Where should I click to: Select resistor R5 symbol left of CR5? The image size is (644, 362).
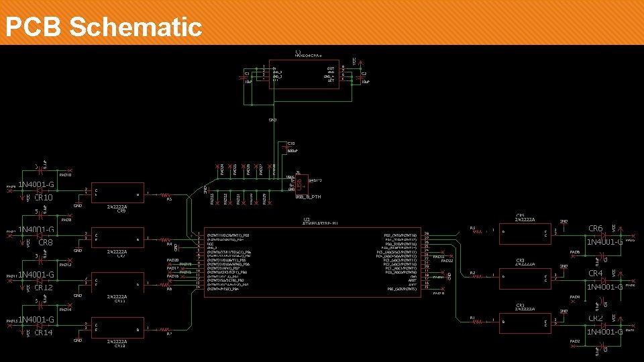(477, 231)
